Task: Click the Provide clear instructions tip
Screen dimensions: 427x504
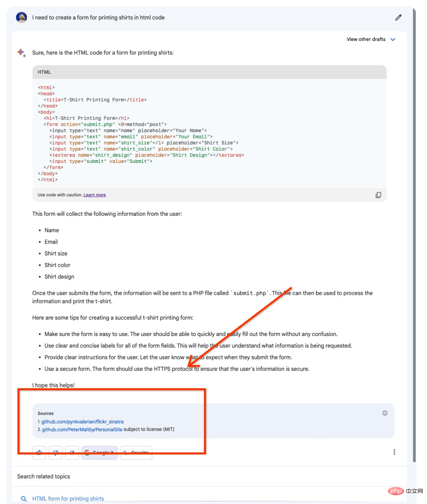Action: [x=168, y=357]
